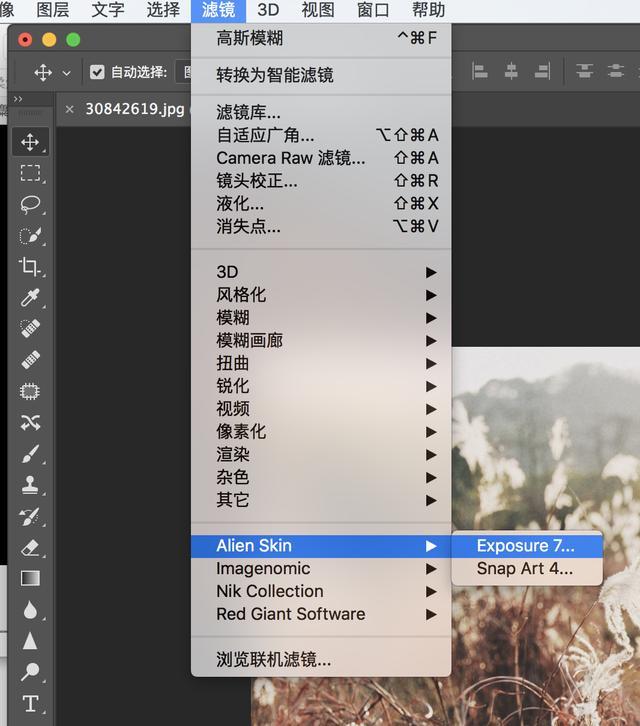Screen dimensions: 640x726
Task: Expand the 3D filter submenu
Action: pos(321,272)
